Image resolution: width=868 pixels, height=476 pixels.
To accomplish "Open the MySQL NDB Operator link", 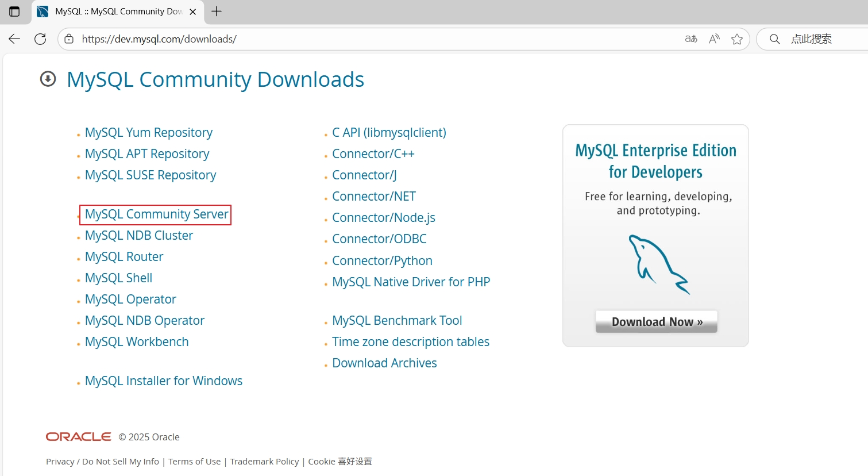I will (145, 321).
